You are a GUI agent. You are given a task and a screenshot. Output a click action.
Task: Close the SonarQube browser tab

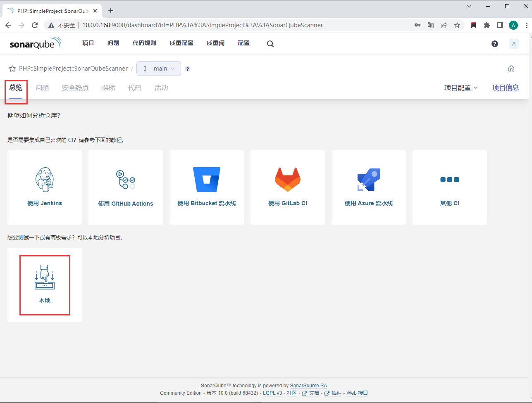[x=96, y=11]
